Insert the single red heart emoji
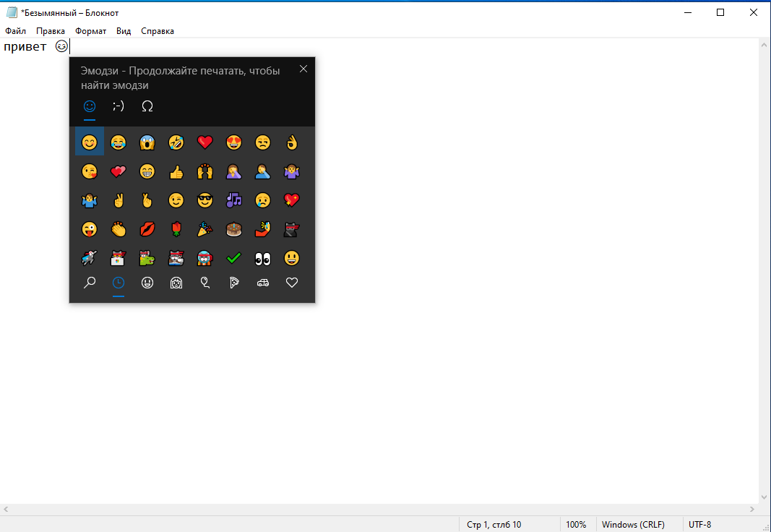771x532 pixels. click(x=205, y=142)
